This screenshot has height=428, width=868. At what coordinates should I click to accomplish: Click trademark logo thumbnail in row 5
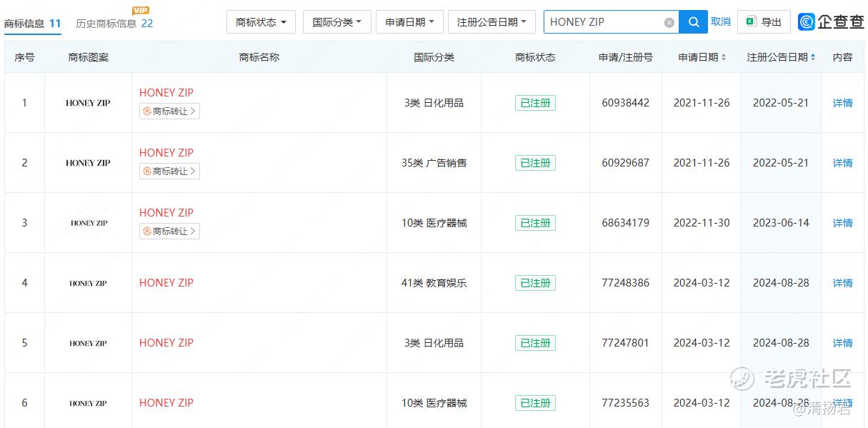[x=89, y=343]
